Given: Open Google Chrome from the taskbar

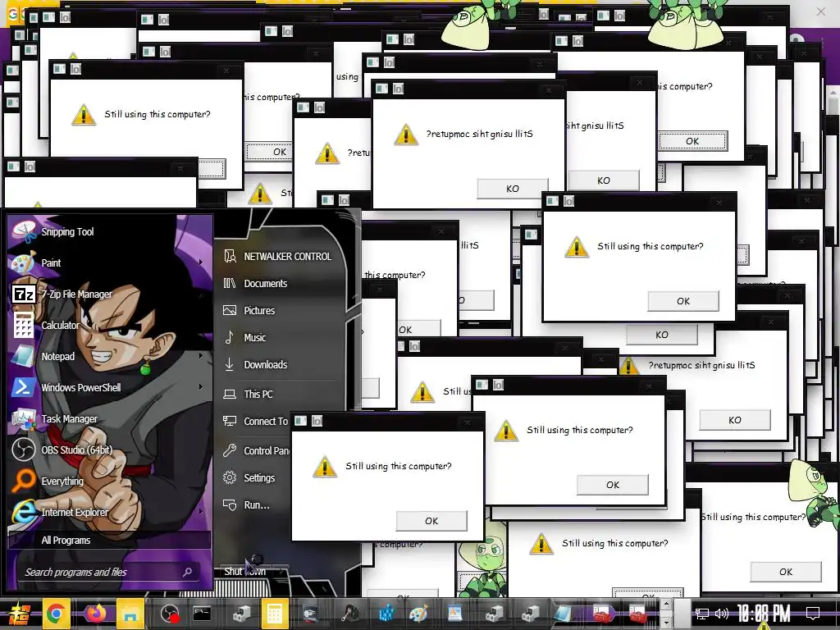Looking at the screenshot, I should pos(56,614).
